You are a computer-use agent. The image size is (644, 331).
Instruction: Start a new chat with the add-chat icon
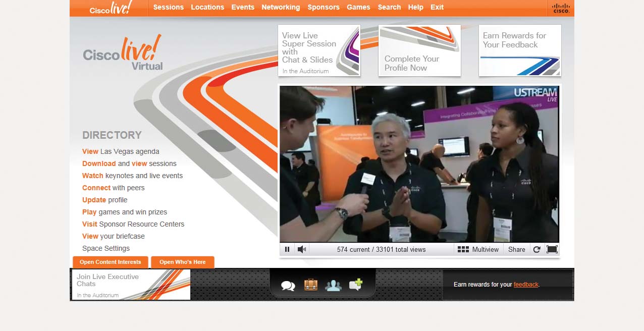click(x=356, y=284)
